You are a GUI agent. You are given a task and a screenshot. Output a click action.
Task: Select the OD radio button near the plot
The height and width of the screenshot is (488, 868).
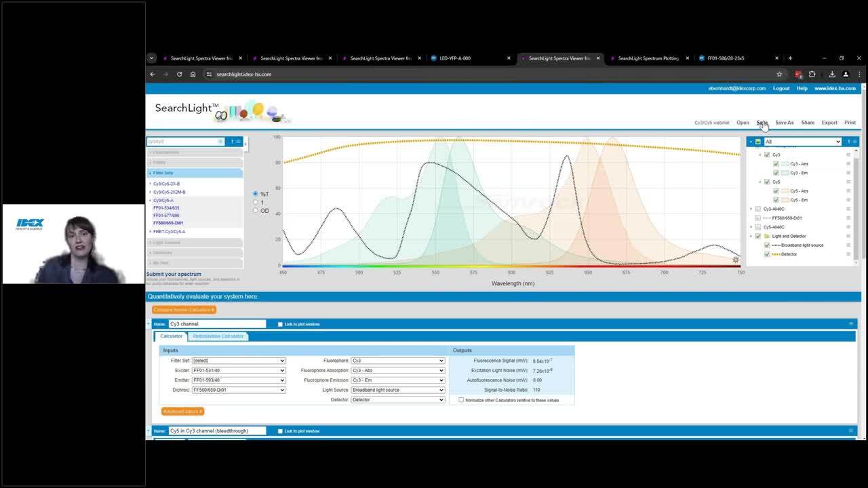256,211
